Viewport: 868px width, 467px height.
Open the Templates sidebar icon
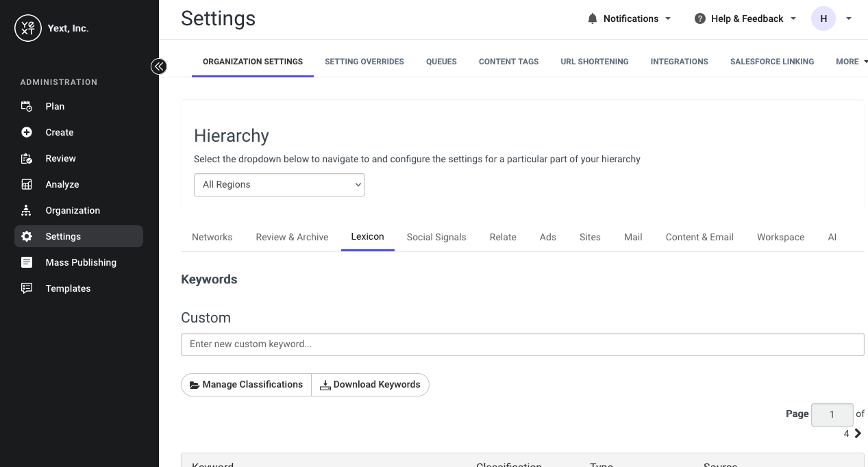tap(27, 288)
